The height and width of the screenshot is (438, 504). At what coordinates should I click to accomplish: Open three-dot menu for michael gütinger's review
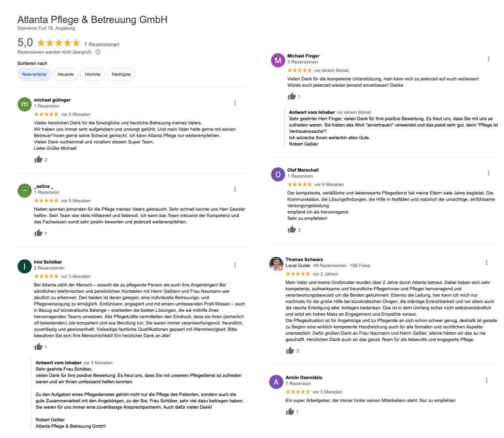point(235,103)
